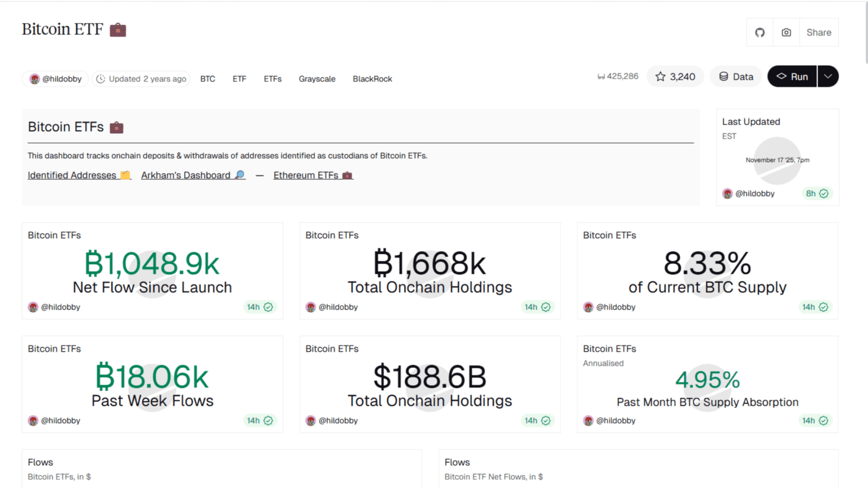
Task: Click 14h check badge on Net Flow card
Action: [260, 307]
